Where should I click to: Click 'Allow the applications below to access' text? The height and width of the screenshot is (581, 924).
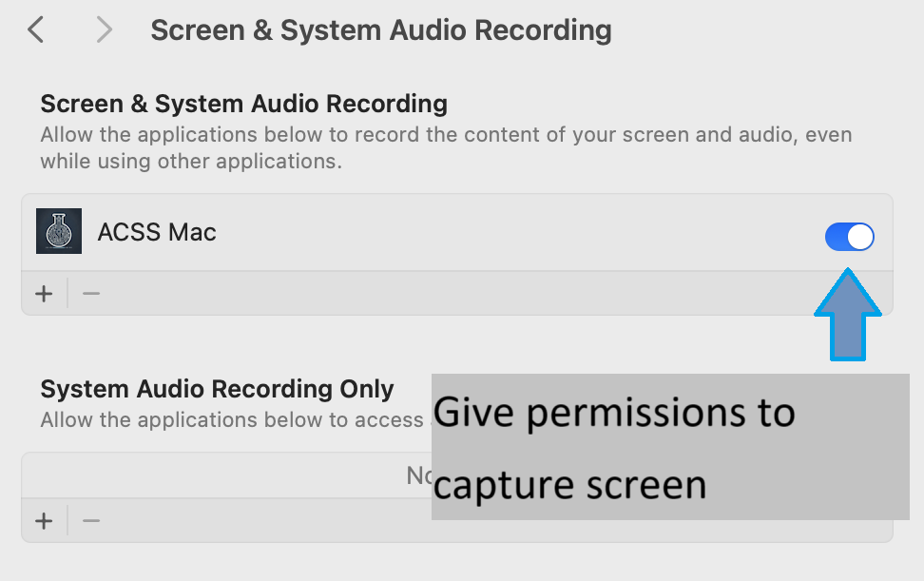click(232, 420)
